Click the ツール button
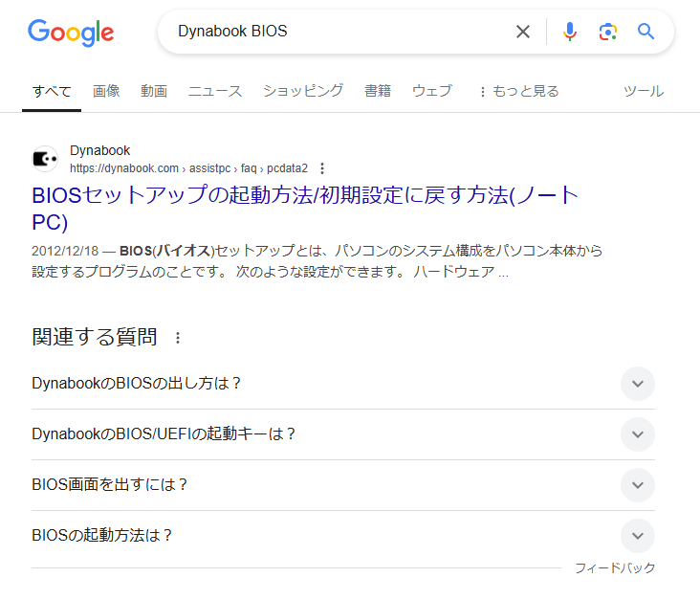The height and width of the screenshot is (600, 700). tap(643, 92)
